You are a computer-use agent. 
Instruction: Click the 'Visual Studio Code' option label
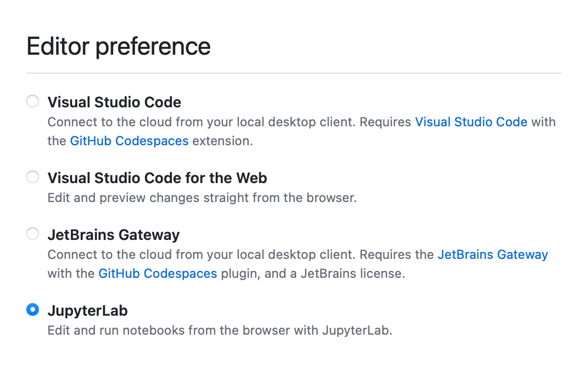pos(114,102)
